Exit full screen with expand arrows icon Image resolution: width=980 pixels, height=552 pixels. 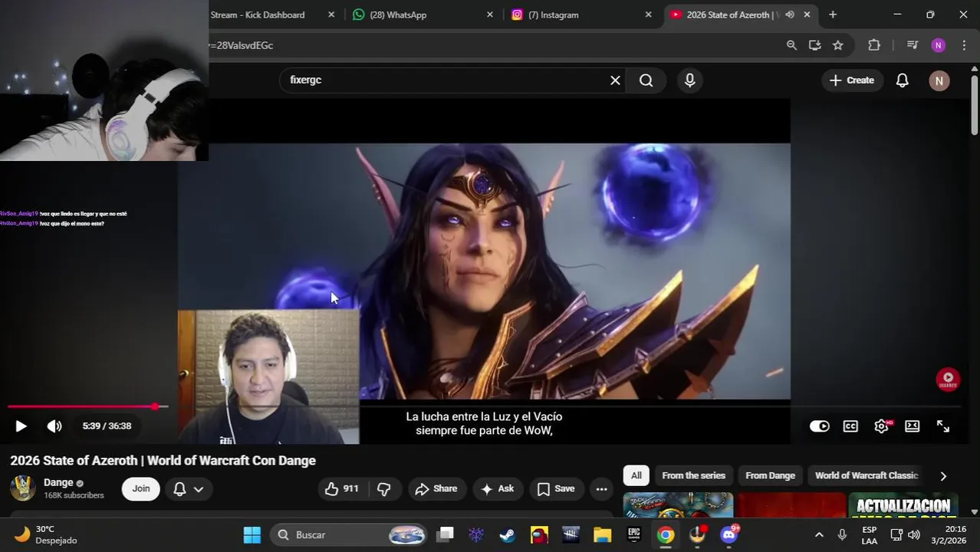point(943,426)
